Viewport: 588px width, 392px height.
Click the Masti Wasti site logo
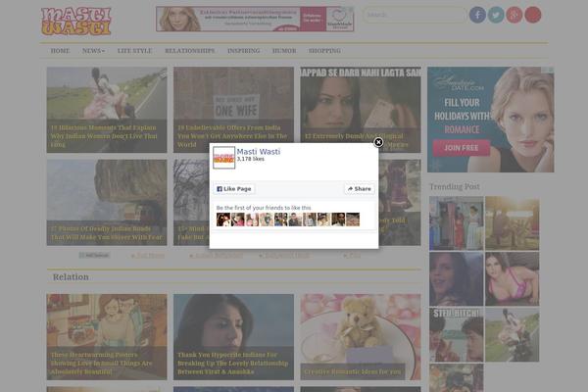[76, 21]
